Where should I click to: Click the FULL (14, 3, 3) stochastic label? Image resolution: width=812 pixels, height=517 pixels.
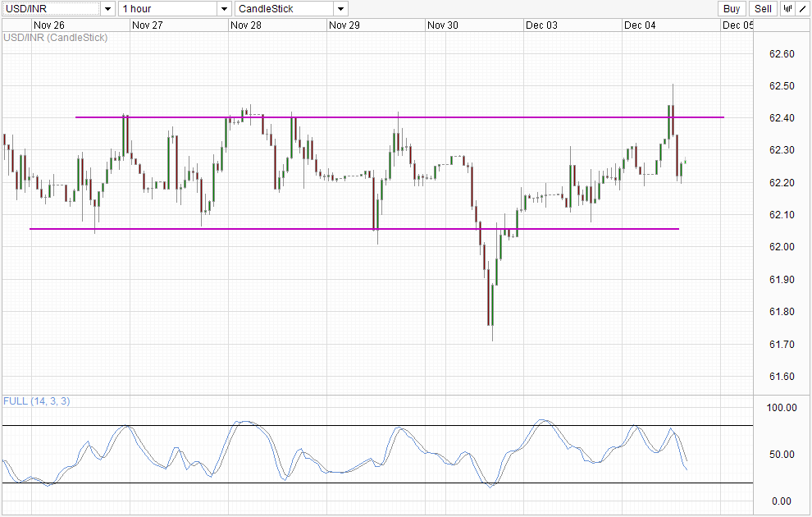(36, 401)
